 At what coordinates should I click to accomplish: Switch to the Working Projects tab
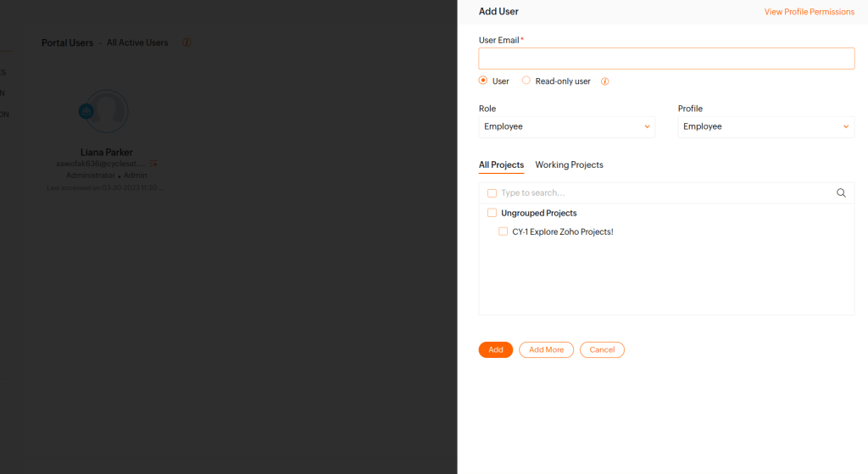569,165
